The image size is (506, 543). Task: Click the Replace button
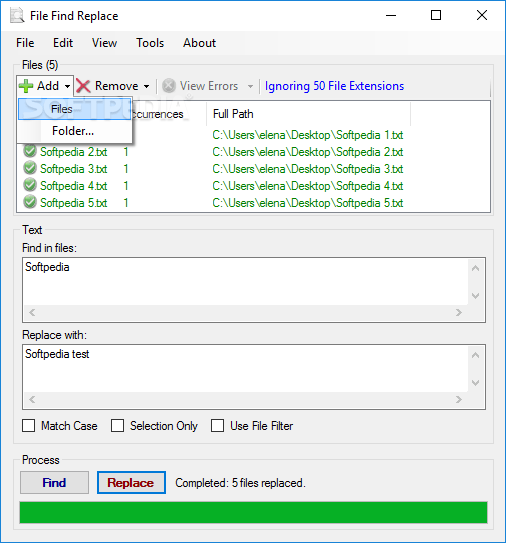[131, 482]
